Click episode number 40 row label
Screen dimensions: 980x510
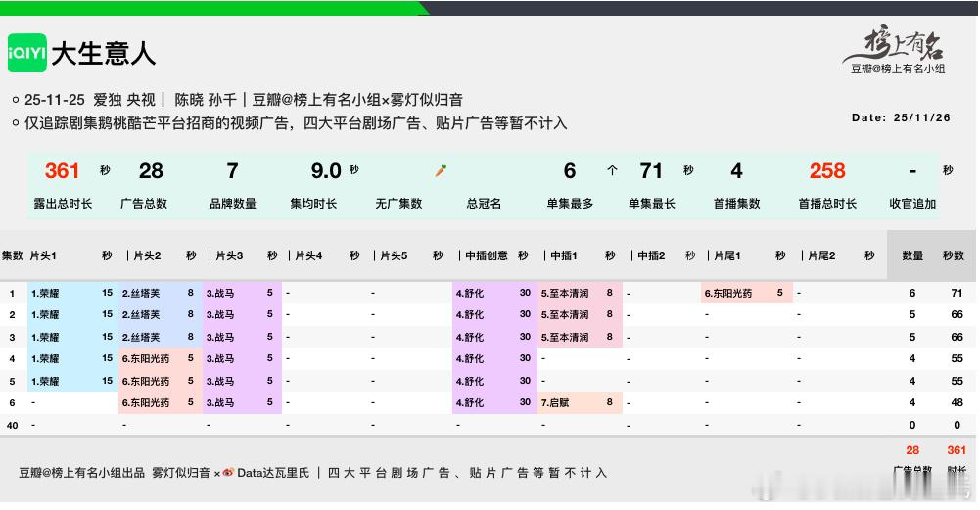(12, 425)
